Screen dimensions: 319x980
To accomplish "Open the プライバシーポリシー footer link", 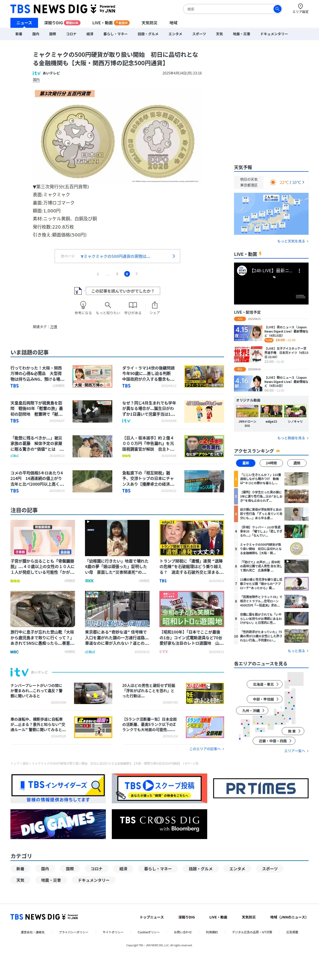I will coord(74,932).
